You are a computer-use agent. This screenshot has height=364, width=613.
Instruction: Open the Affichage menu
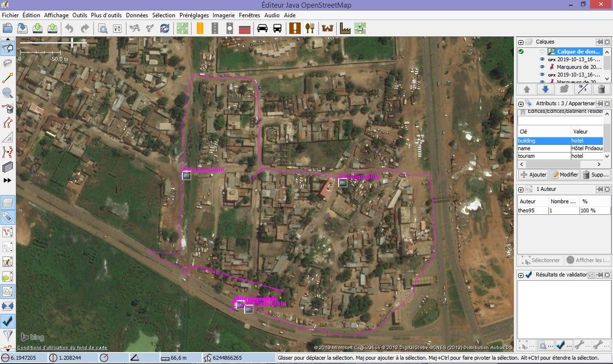pos(56,15)
